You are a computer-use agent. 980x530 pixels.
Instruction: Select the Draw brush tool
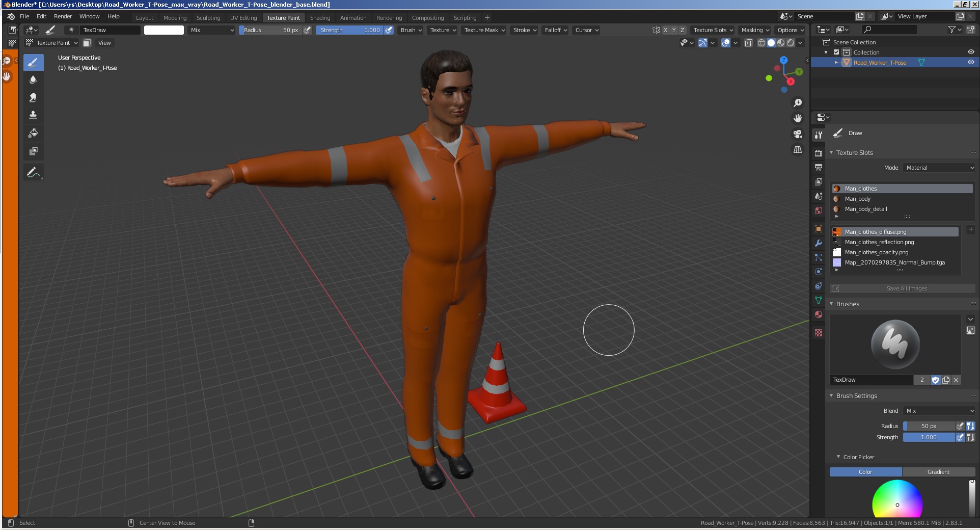(33, 63)
